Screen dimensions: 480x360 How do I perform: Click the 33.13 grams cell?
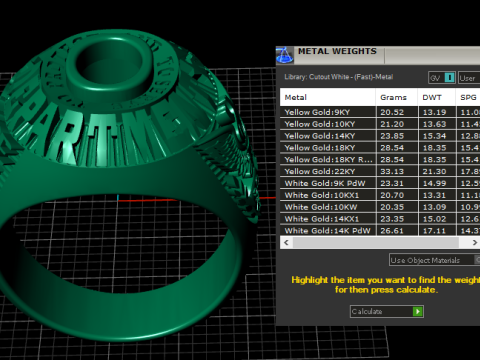click(x=397, y=171)
